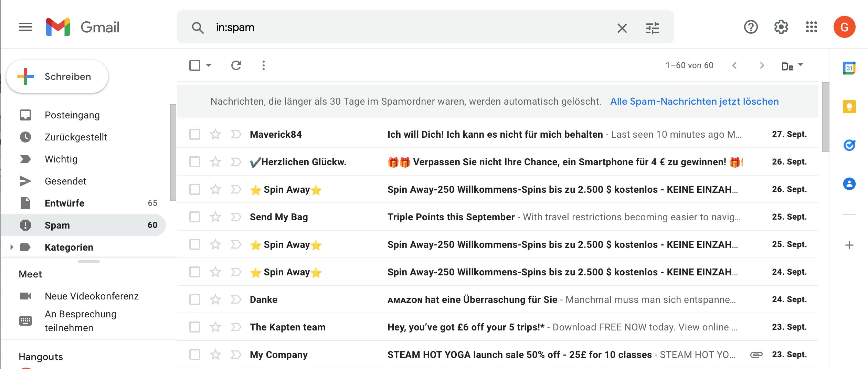Go to Posteingang in the sidebar
This screenshot has height=369, width=868.
click(x=72, y=115)
